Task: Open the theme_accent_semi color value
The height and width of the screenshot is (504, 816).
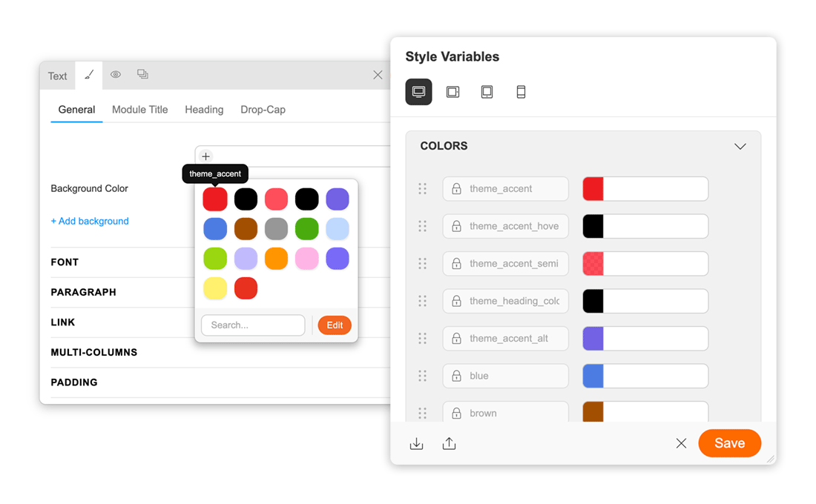Action: 645,264
